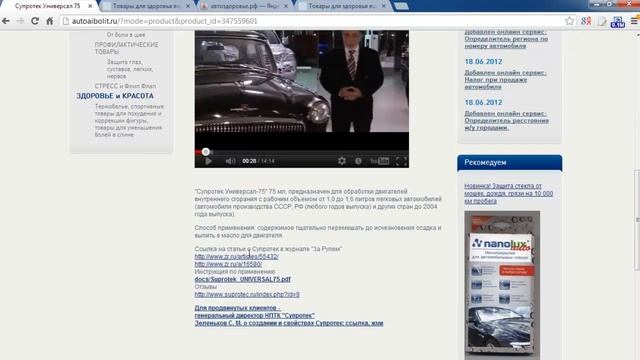Click the first 18.06.2012 news date
The height and width of the screenshot is (360, 640).
click(x=483, y=62)
